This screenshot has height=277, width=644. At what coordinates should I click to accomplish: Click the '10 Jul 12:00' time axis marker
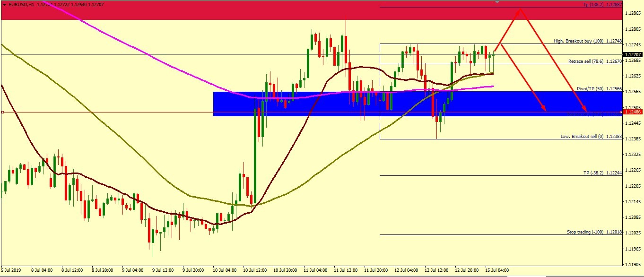pyautogui.click(x=255, y=270)
